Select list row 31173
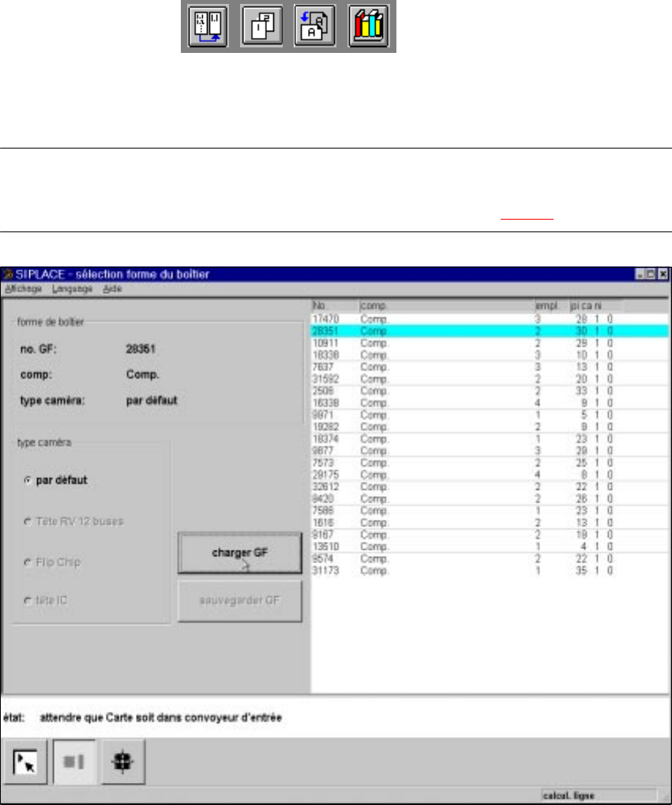The width and height of the screenshot is (672, 805). 490,571
